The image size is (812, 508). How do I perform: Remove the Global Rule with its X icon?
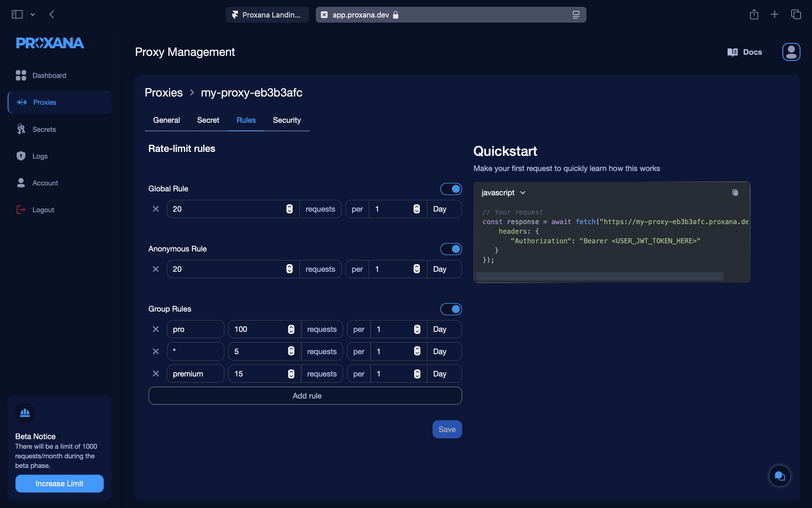pos(156,209)
